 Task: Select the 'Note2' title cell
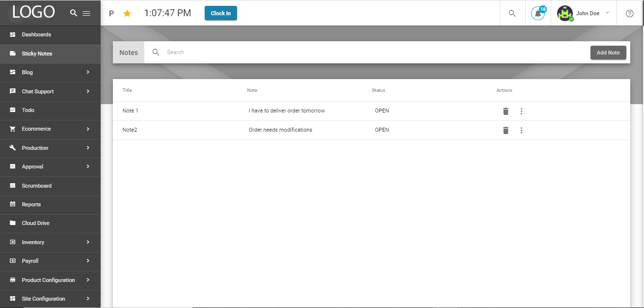click(x=130, y=130)
